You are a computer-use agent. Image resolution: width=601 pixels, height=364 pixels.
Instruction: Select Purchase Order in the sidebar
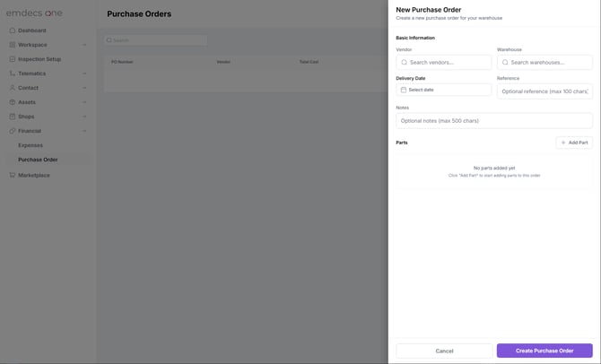click(x=48, y=160)
